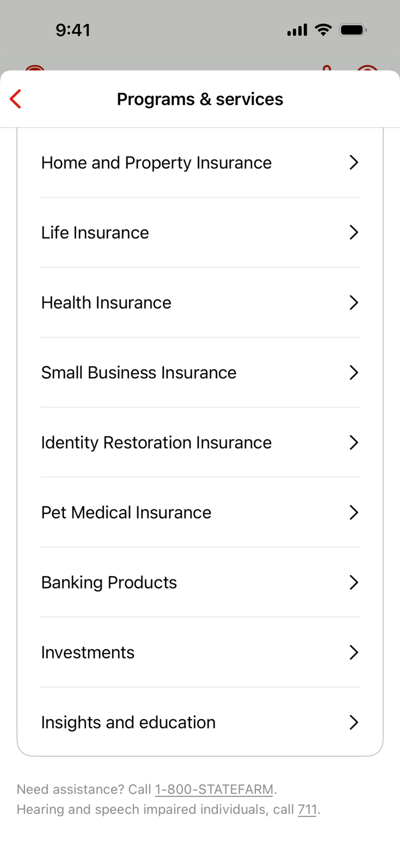This screenshot has height=868, width=400.
Task: Choose Small Business Insurance
Action: (x=139, y=373)
